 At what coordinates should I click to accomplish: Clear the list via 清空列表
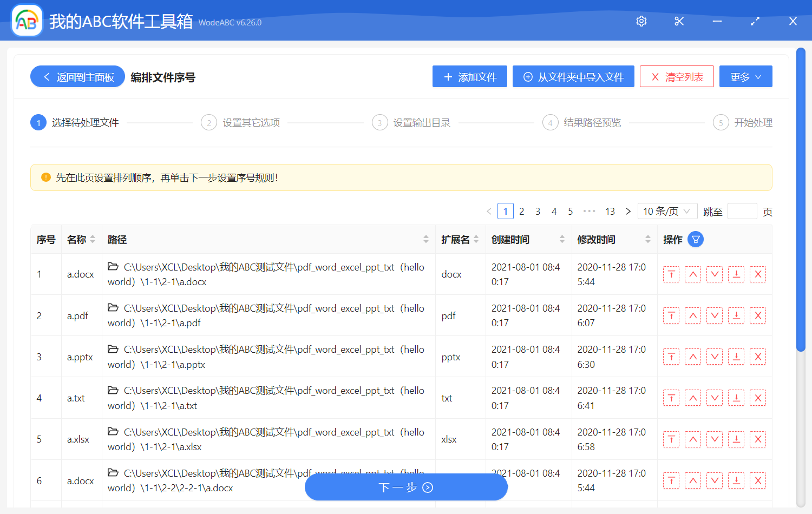(677, 76)
